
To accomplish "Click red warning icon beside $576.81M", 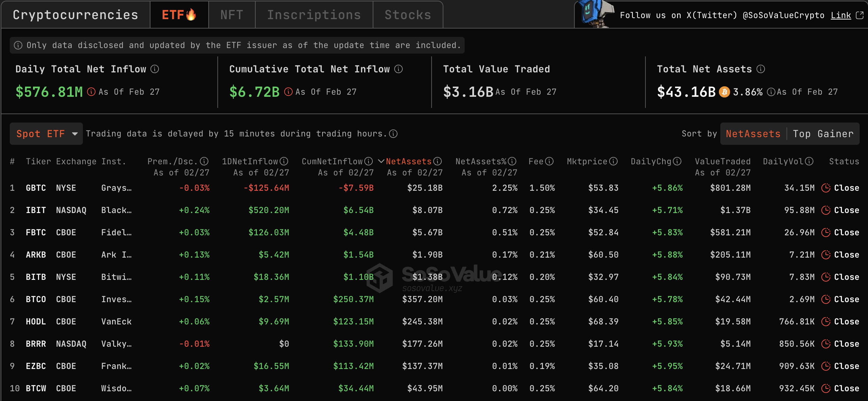I will click(x=91, y=92).
